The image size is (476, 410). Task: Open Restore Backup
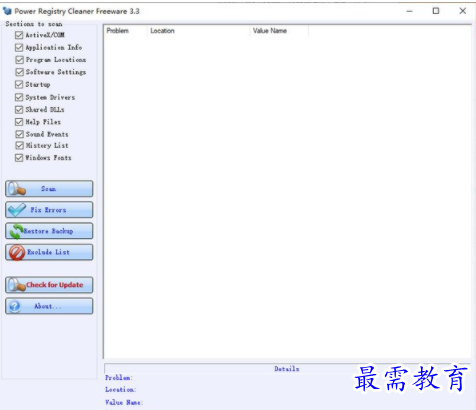(x=49, y=231)
